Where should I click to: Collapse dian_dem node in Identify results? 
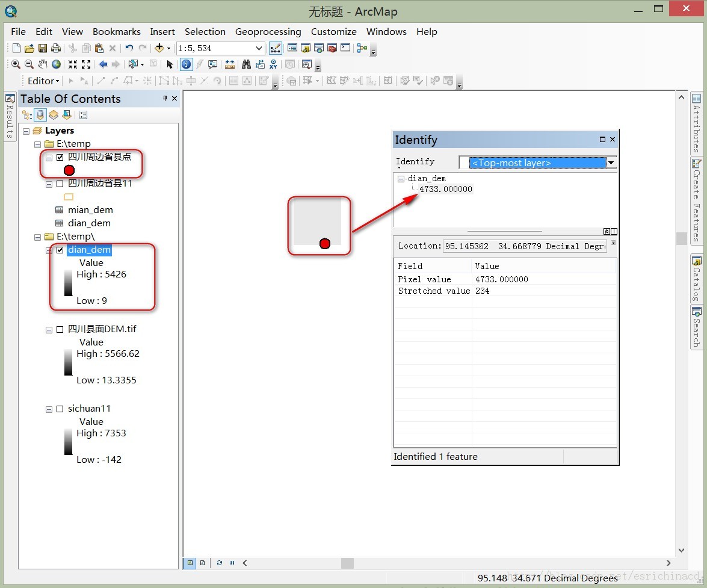[401, 179]
